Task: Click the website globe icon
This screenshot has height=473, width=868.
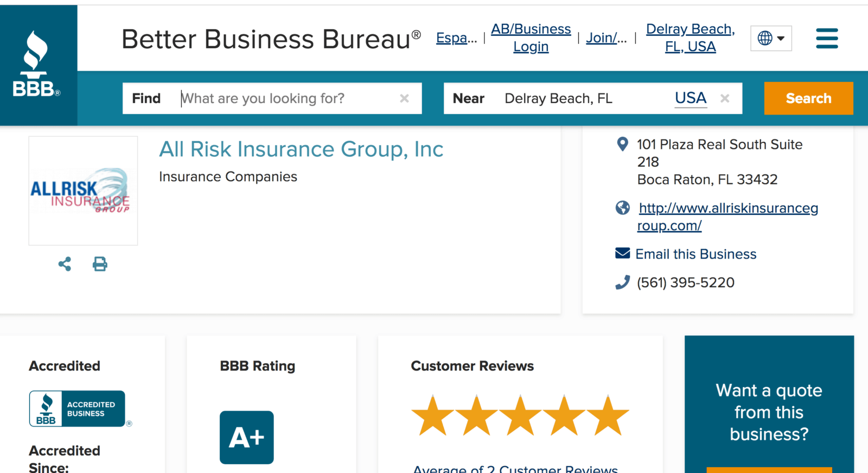Action: coord(623,207)
